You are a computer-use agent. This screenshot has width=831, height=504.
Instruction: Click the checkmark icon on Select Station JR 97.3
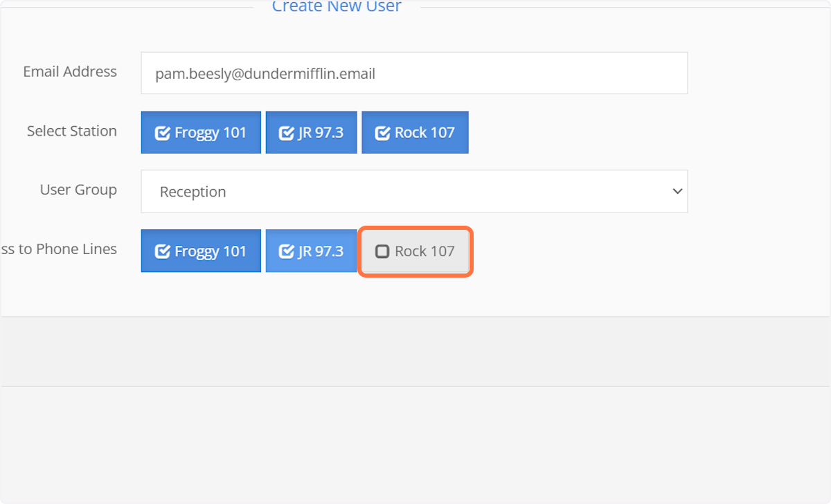tap(286, 133)
